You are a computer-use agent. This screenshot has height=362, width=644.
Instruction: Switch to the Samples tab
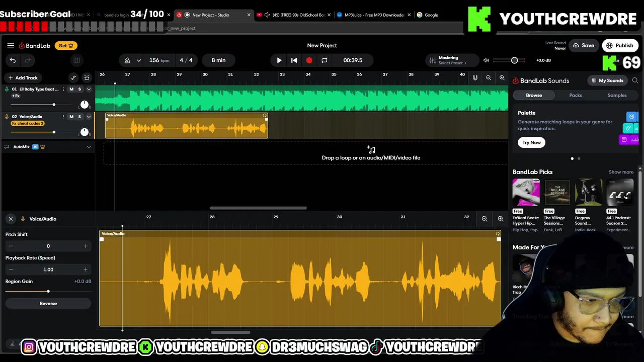point(617,95)
